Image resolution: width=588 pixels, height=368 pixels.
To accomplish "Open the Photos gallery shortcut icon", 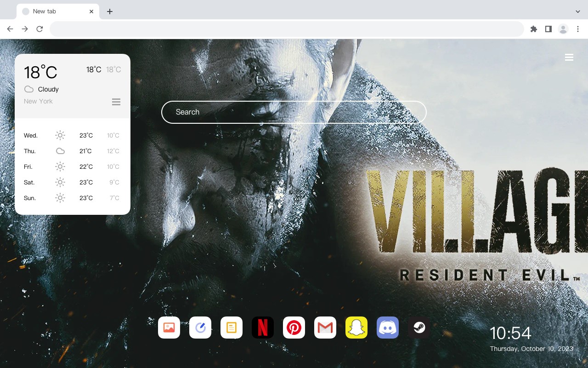I will (x=169, y=328).
